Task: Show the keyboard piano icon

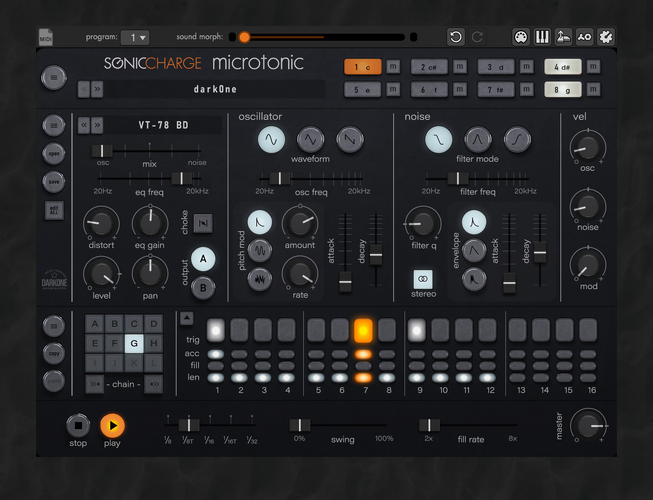Action: 542,37
